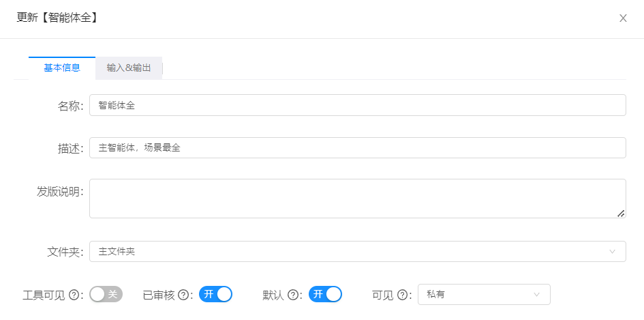The width and height of the screenshot is (644, 320).
Task: Click the 名称 input field
Action: point(358,105)
